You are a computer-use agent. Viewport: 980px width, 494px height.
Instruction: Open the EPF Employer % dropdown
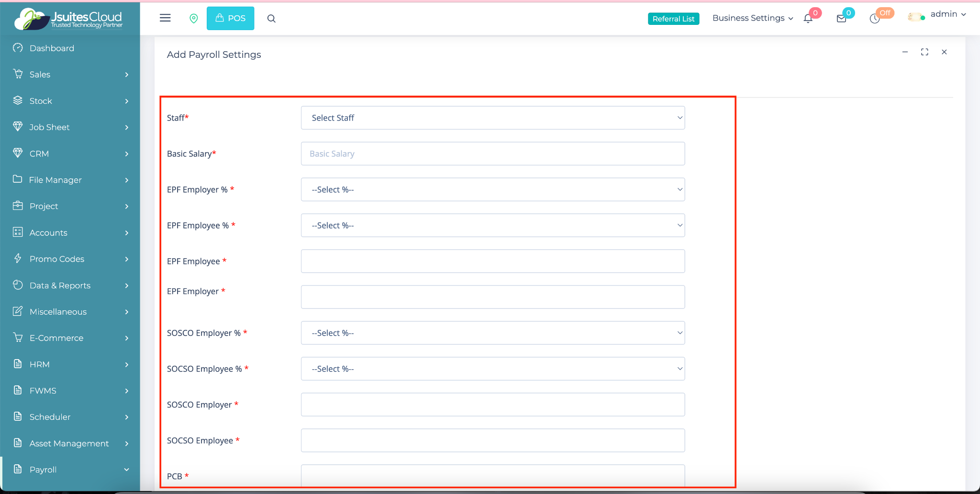click(492, 189)
